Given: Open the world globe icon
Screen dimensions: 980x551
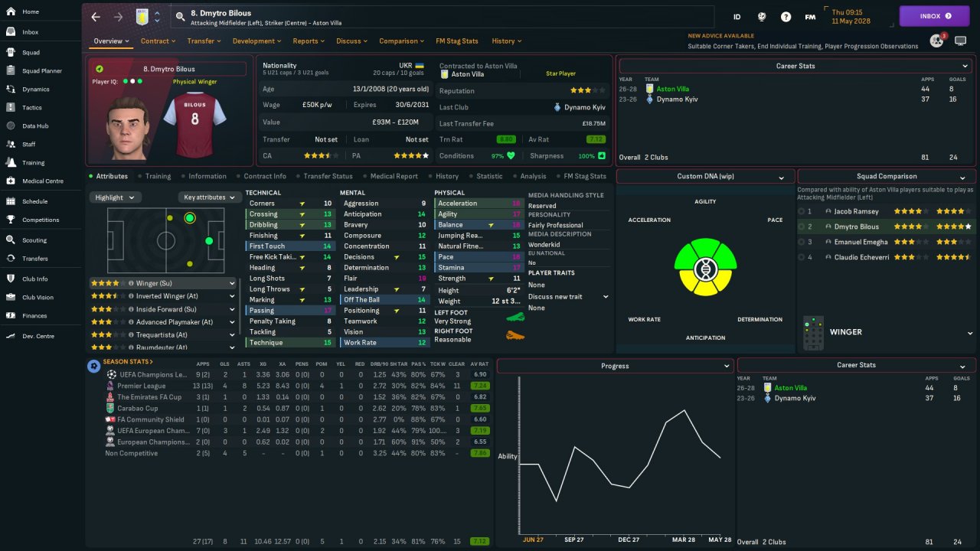Looking at the screenshot, I should 762,17.
